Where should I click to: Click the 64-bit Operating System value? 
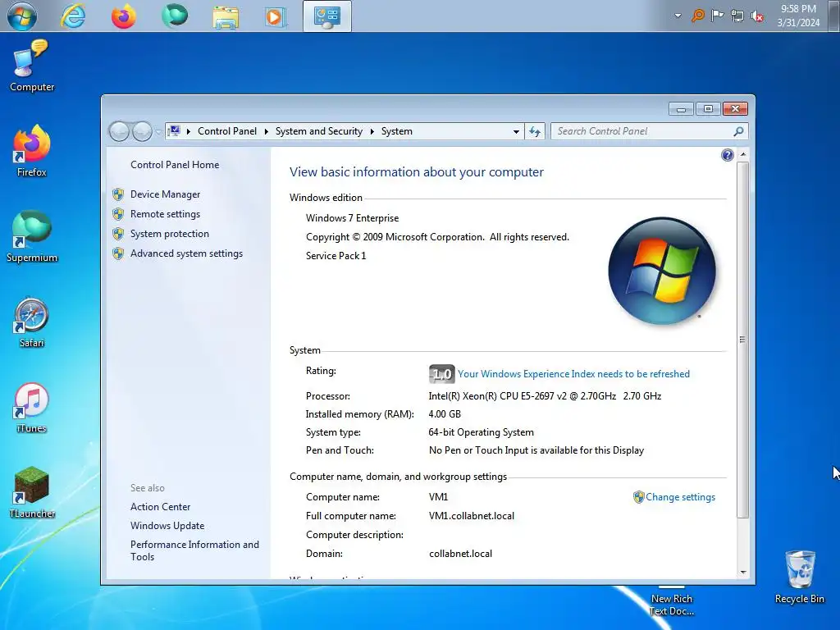click(481, 432)
